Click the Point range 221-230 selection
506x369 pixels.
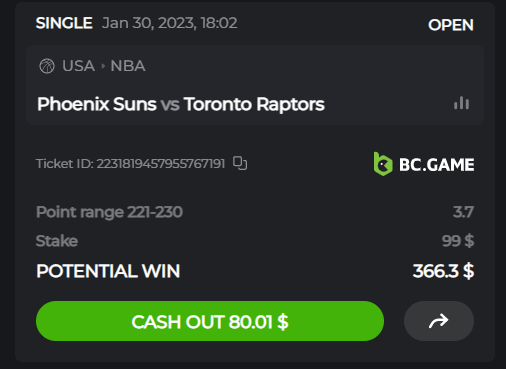pos(109,212)
